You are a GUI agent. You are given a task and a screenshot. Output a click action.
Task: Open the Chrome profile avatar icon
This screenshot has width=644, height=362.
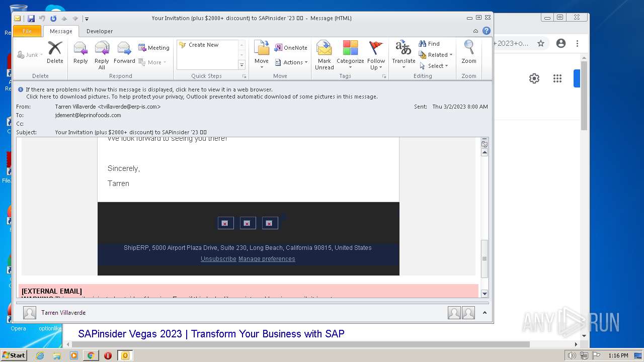coord(561,43)
